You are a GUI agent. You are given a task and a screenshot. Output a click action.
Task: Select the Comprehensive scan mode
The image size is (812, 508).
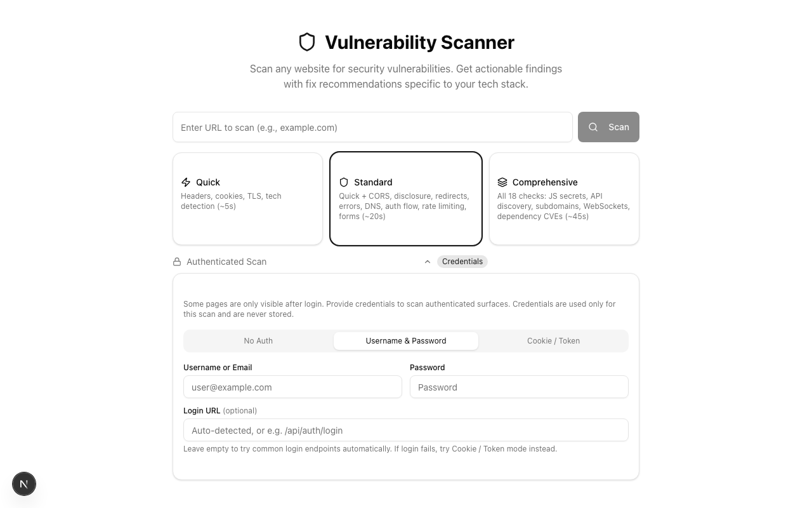coord(564,198)
